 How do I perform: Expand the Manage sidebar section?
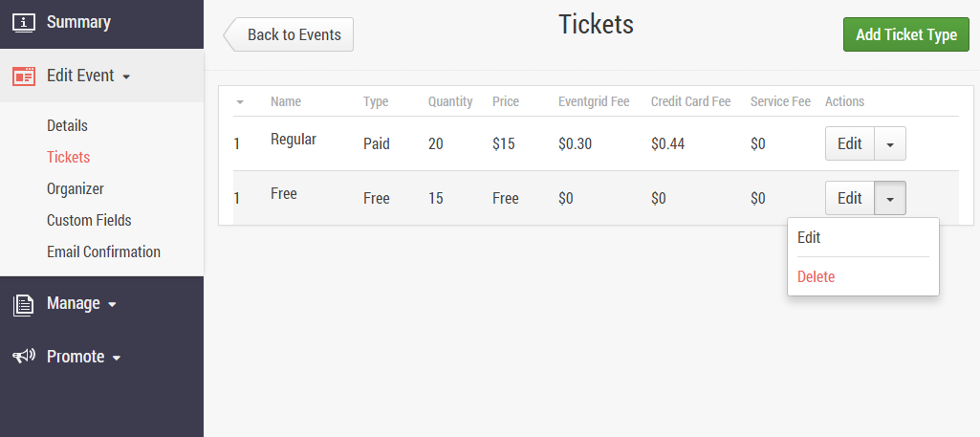pos(81,304)
